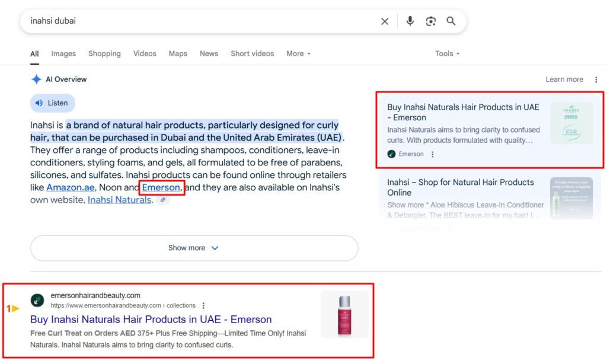Open result title Buy Inahsi Naturals Hair Products
Viewport: 607px width, 364px height.
pos(151,320)
